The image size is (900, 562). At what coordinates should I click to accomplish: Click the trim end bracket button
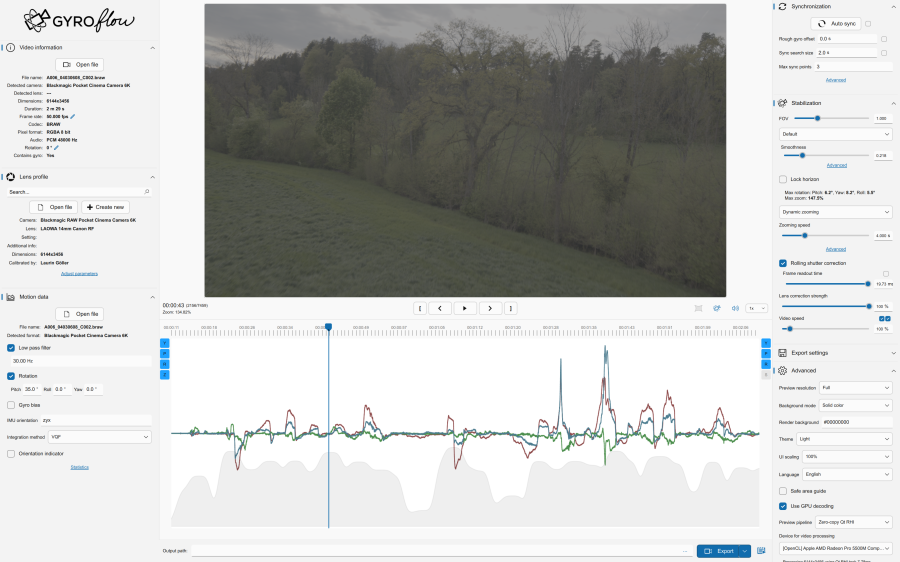[510, 308]
